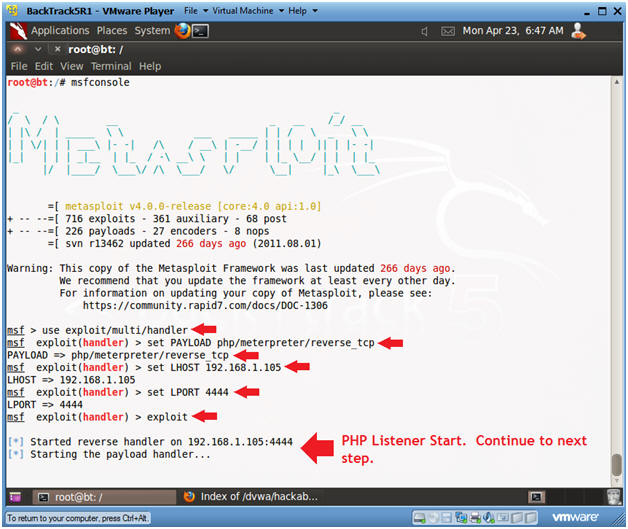Image resolution: width=628 pixels, height=529 pixels.
Task: Click the https://community.rapid7.com/docs/DOC-1306 URL
Action: tap(205, 306)
